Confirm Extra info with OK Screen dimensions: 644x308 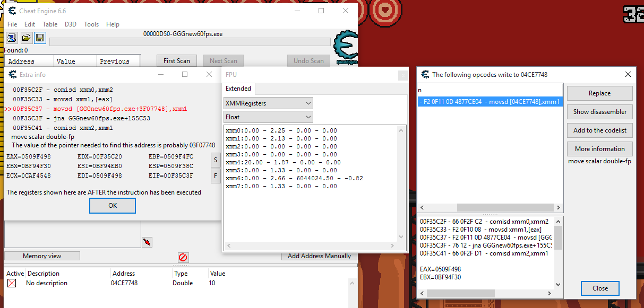point(112,206)
